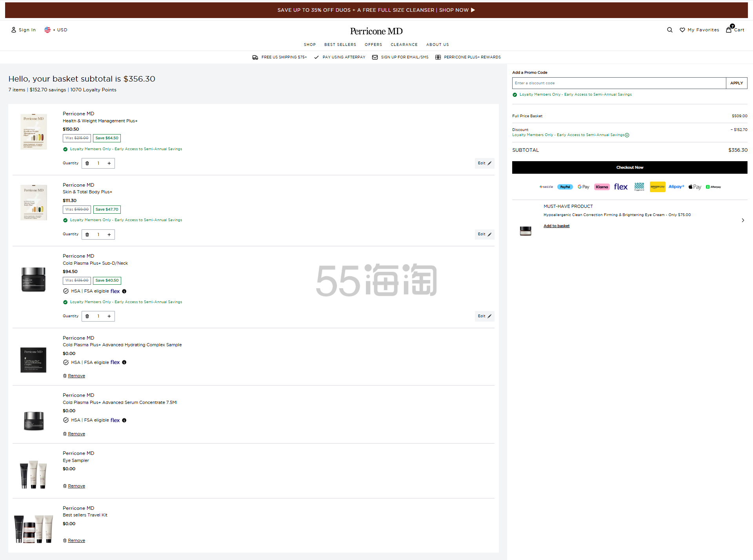Remove the Eye Sampler from basket
Image resolution: width=753 pixels, height=560 pixels.
tap(74, 486)
